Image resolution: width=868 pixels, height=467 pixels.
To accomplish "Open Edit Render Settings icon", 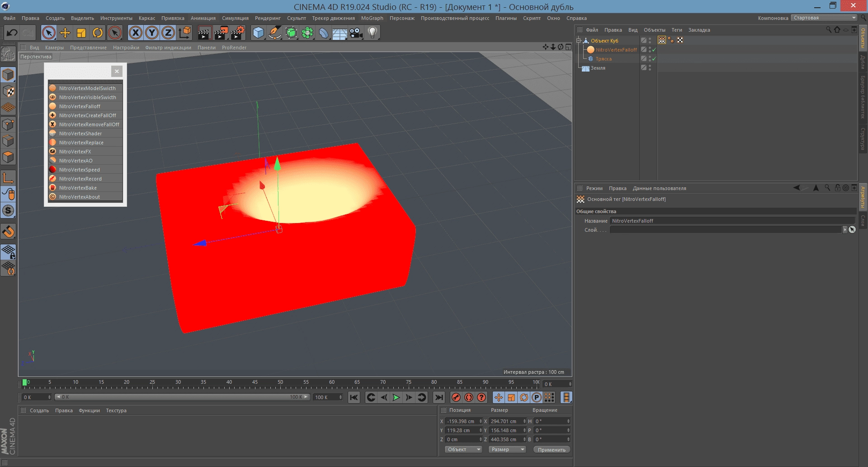I will click(x=237, y=33).
